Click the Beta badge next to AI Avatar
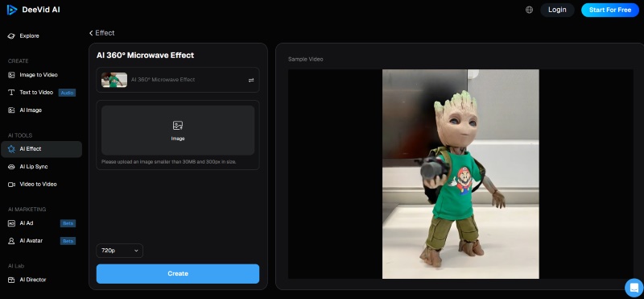The image size is (644, 299). pyautogui.click(x=68, y=242)
